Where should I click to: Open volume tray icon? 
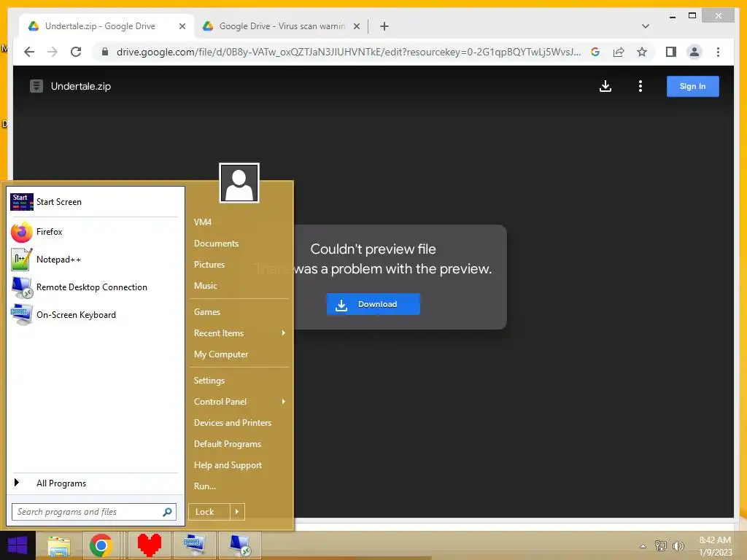(x=678, y=546)
